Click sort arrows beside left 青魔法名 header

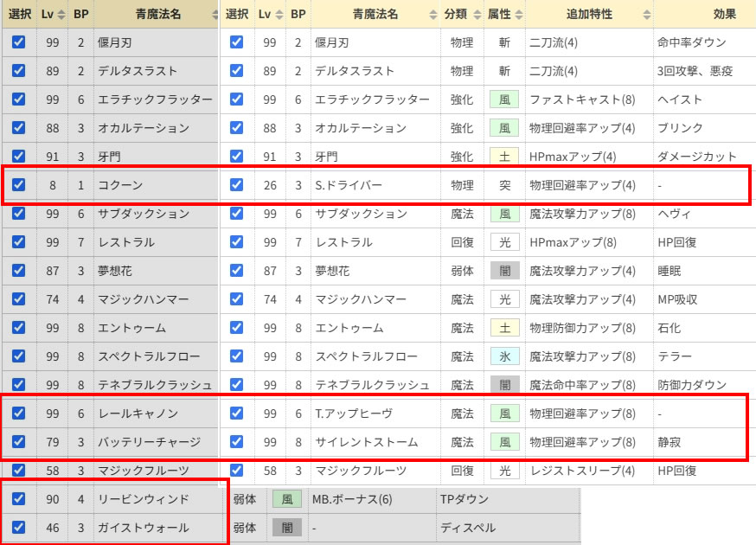(x=214, y=15)
